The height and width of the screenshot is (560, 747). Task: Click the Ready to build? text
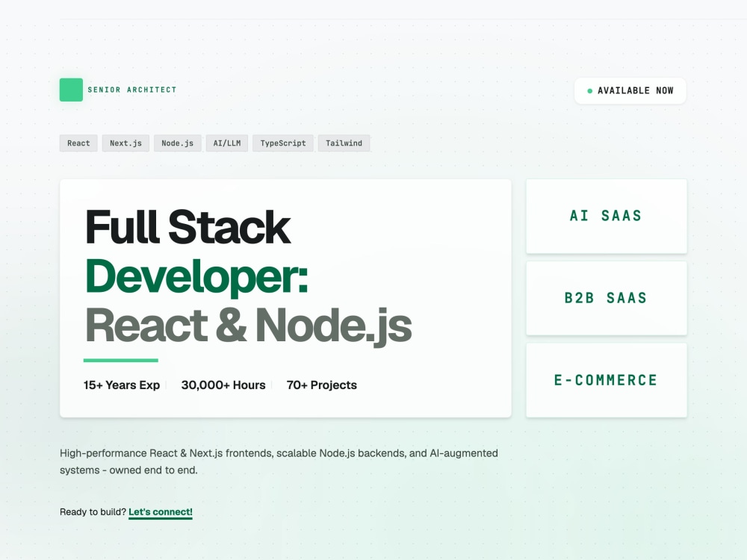93,512
